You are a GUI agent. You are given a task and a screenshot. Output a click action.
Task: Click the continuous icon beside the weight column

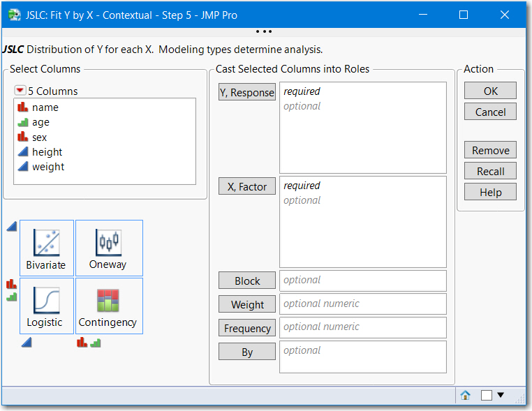click(23, 167)
